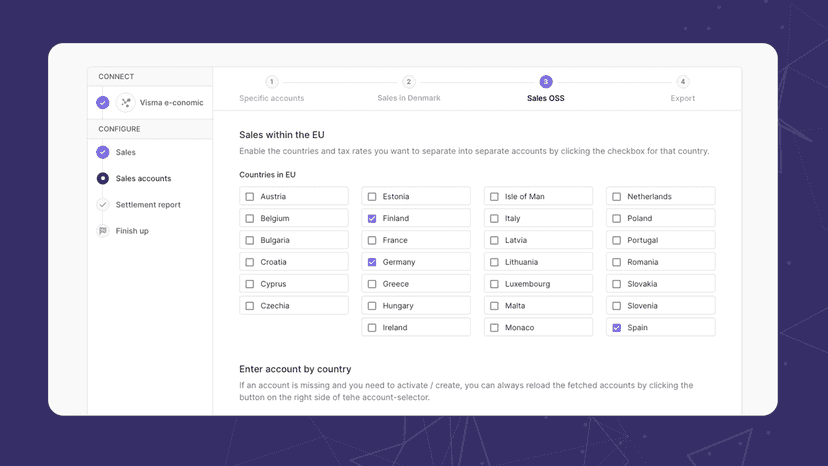Go to step 2 circle Sales in Denmark
This screenshot has height=466, width=828.
pyautogui.click(x=408, y=82)
